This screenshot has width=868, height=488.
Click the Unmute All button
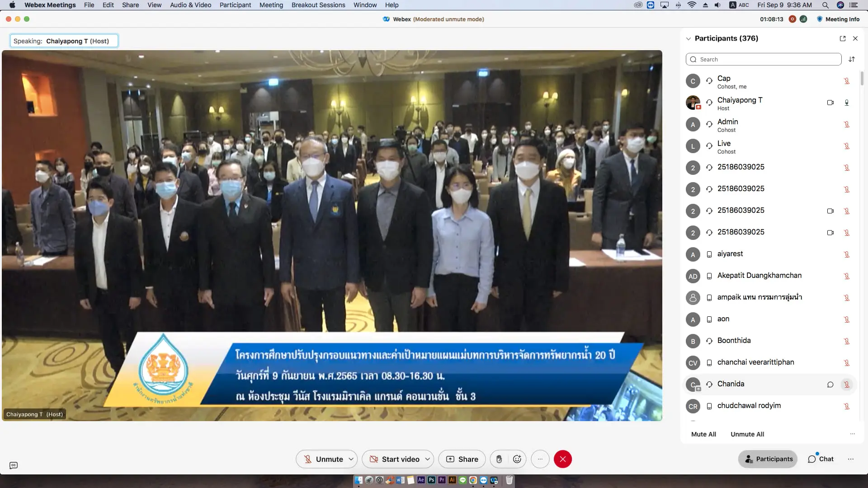point(747,434)
